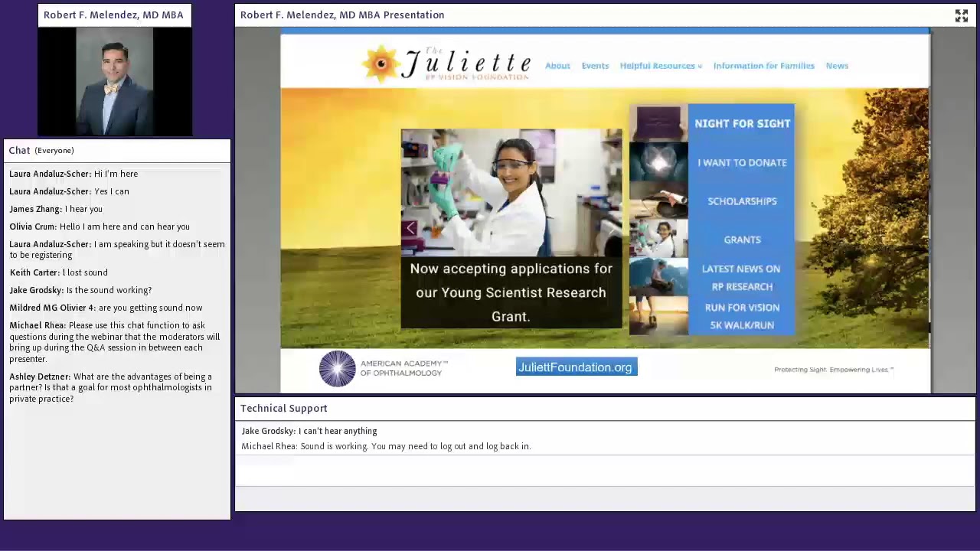Click the NIGHT FOR SIGHT link
The width and height of the screenshot is (980, 551).
tap(742, 123)
